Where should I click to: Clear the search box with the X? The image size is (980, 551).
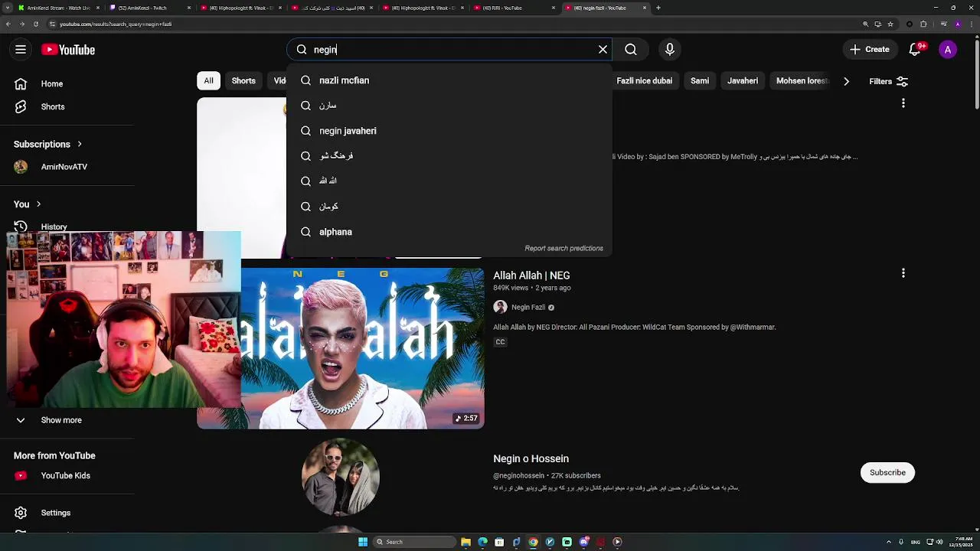(603, 50)
